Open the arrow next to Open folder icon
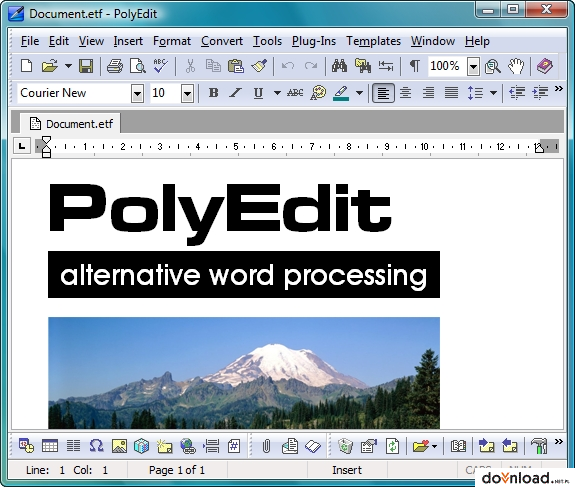575x487 pixels. point(69,66)
